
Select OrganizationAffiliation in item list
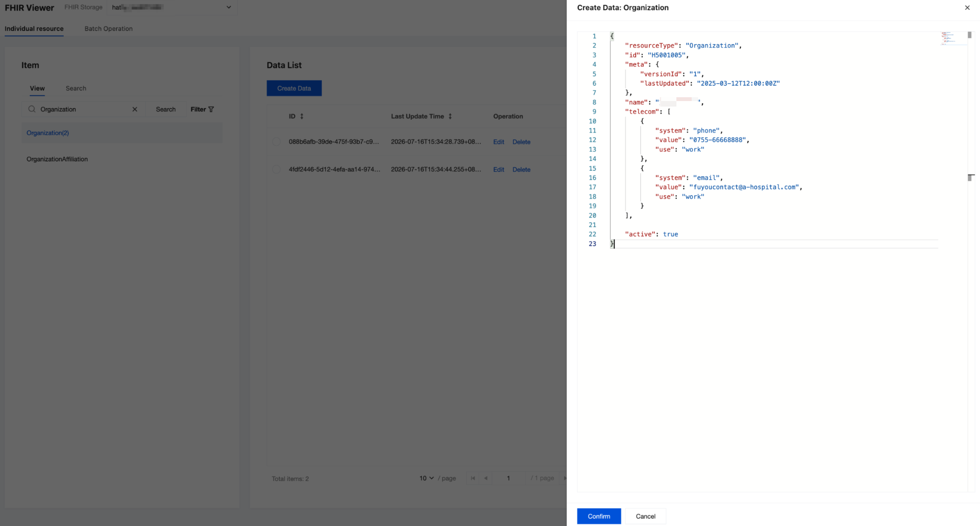tap(122, 159)
